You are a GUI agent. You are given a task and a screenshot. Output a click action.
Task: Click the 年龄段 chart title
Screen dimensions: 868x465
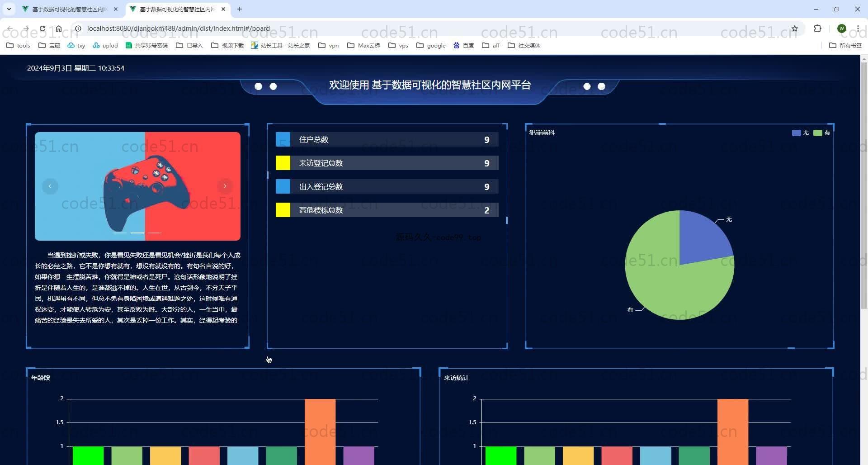pos(41,378)
